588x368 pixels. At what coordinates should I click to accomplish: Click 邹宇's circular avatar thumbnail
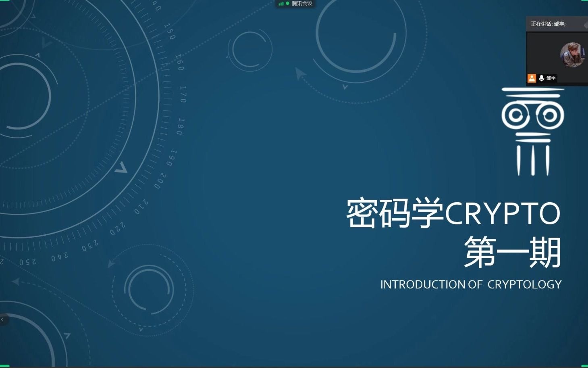click(572, 54)
